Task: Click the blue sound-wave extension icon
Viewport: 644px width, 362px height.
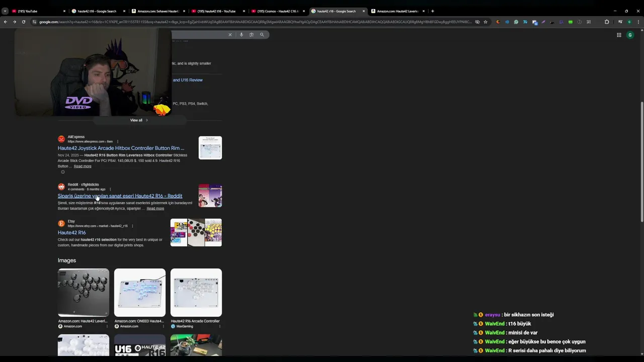Action: click(x=507, y=22)
